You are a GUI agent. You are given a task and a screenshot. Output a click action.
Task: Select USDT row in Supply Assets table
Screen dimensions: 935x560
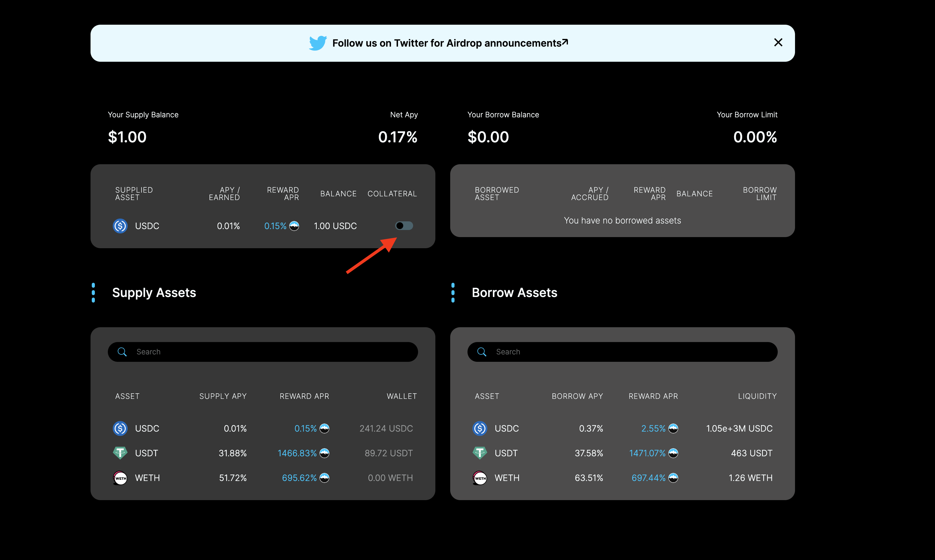(262, 453)
